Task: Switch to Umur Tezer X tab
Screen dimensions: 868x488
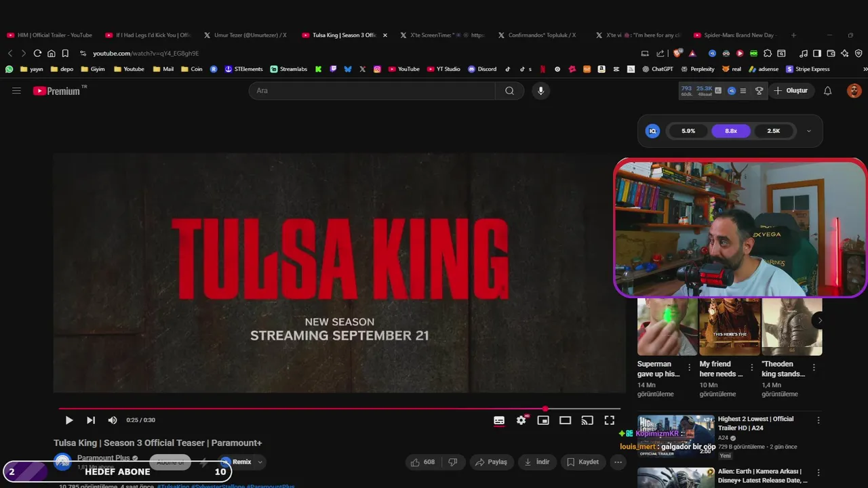Action: 246,35
